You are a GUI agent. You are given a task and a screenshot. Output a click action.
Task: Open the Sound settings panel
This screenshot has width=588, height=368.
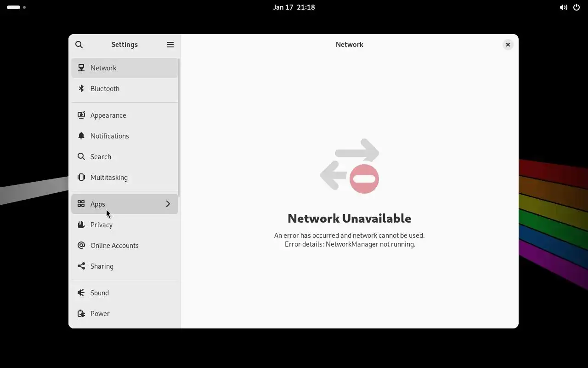click(x=124, y=293)
